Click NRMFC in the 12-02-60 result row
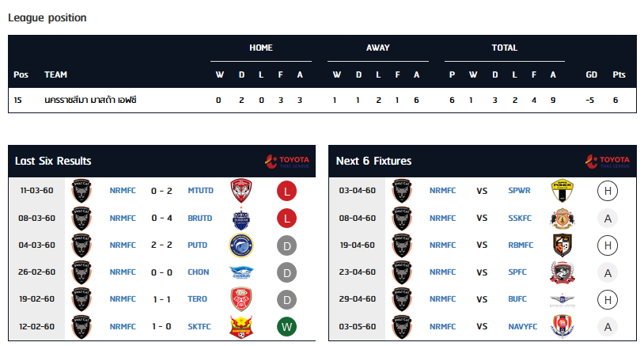644x346 pixels. click(x=123, y=325)
